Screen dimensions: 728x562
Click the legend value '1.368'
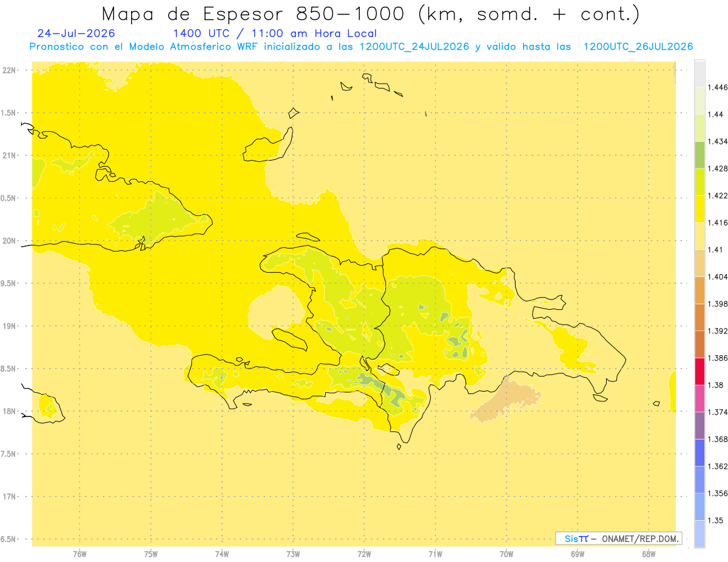[x=718, y=439]
